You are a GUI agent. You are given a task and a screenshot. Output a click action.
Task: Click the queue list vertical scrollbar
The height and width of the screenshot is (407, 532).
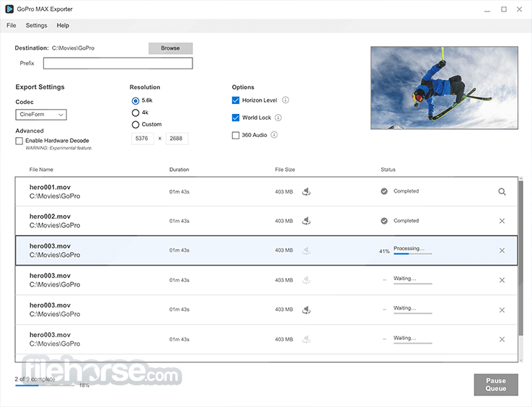point(520,258)
